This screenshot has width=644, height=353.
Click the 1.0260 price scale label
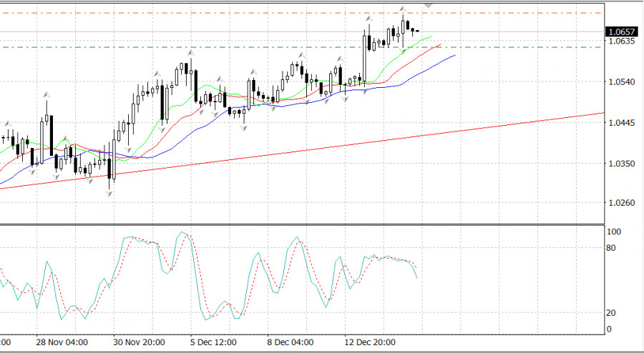coord(620,203)
